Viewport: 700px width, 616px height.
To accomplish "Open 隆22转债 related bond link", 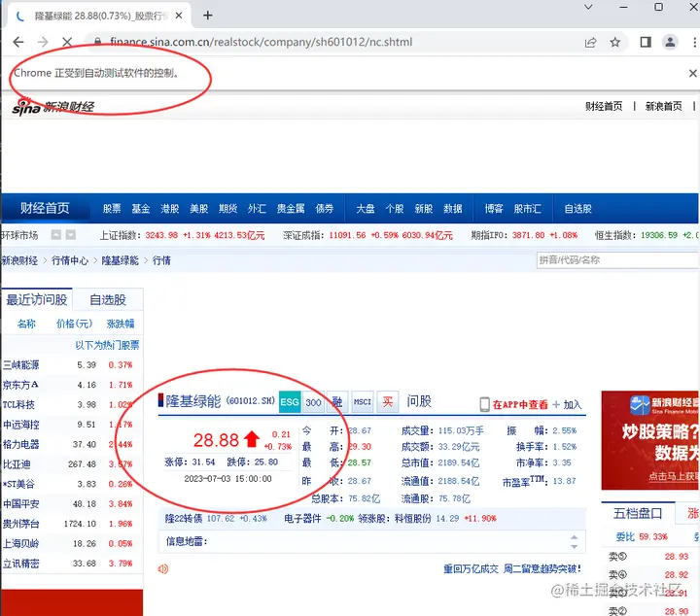I will 184,518.
